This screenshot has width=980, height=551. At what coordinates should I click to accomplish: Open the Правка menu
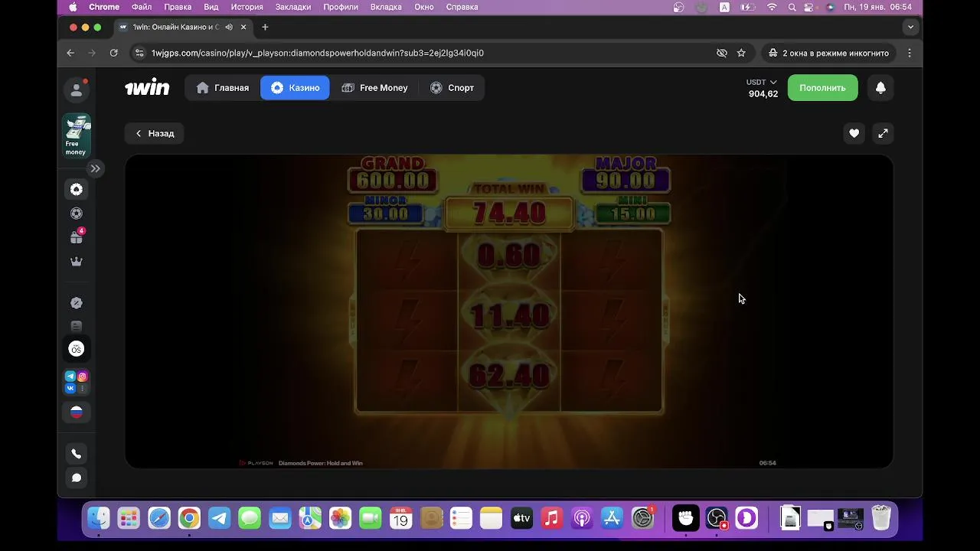178,7
